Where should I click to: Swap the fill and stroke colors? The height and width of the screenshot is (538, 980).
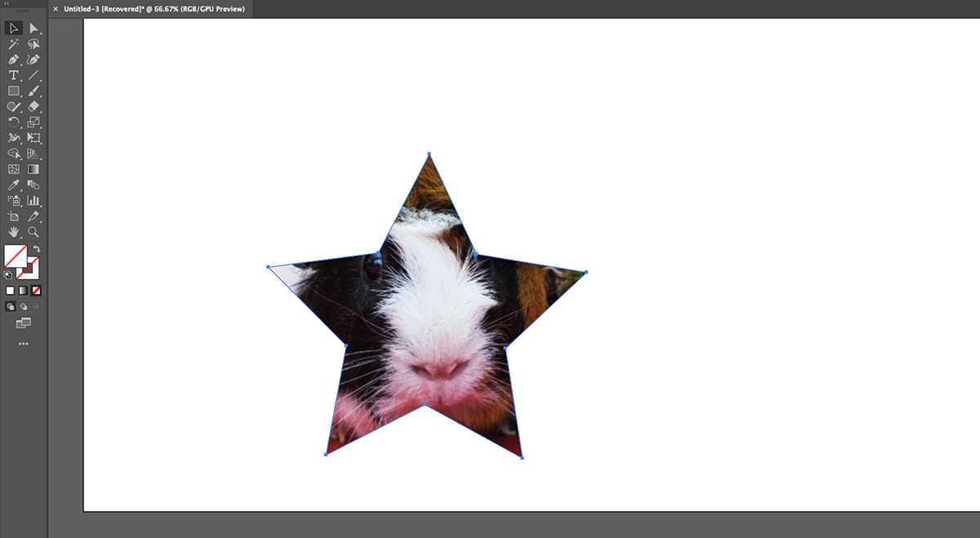point(37,249)
